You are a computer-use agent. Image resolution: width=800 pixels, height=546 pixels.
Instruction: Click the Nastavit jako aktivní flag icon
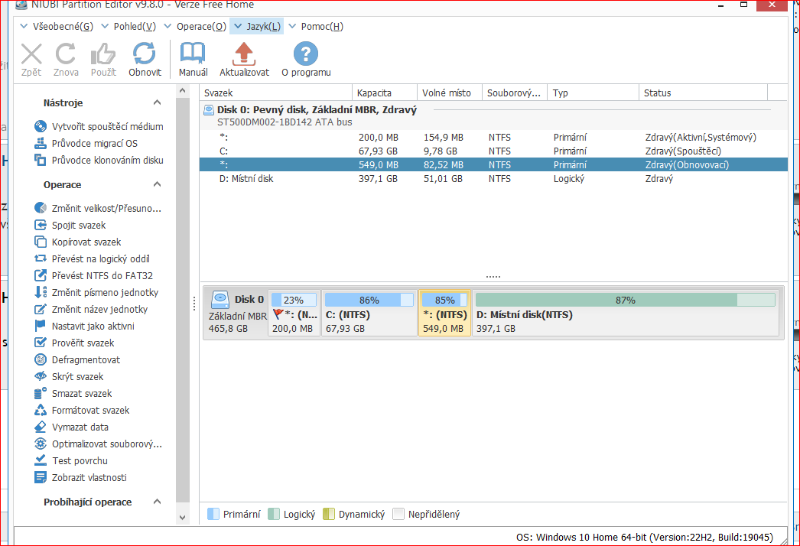point(40,326)
